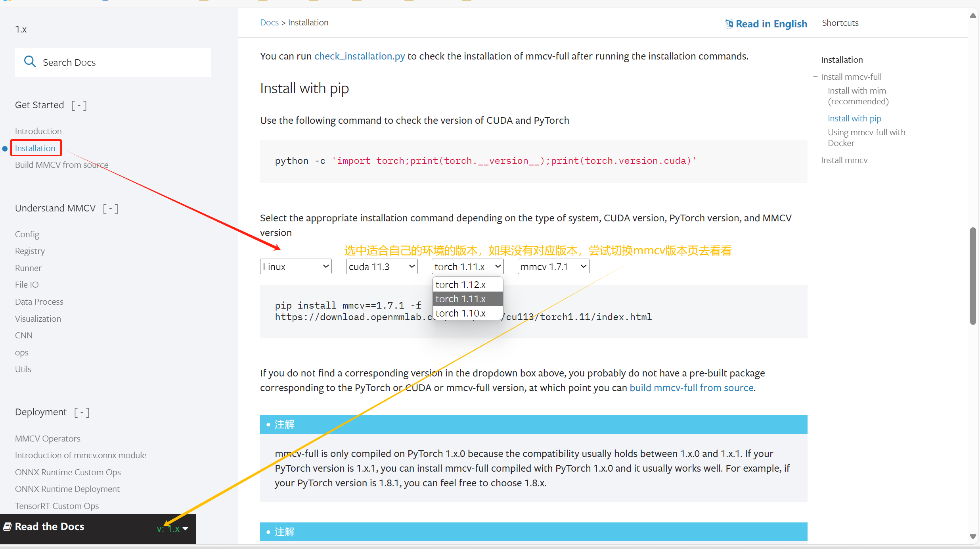Open TensorRT Custom Ops page
This screenshot has width=980, height=549.
(x=57, y=506)
